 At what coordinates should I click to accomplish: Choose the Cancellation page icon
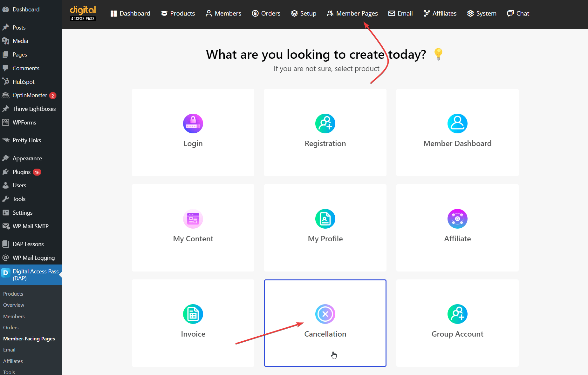(325, 314)
